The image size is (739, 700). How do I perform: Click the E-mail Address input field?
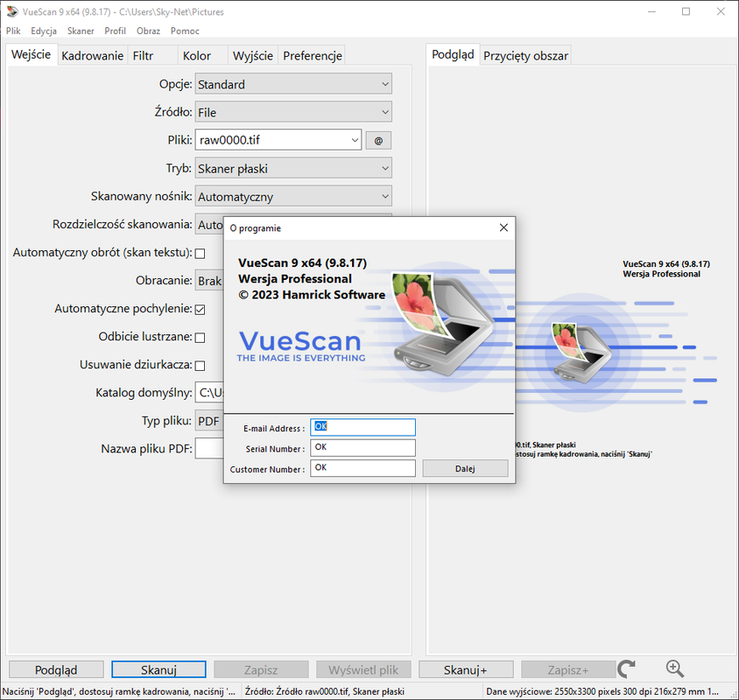(x=362, y=427)
